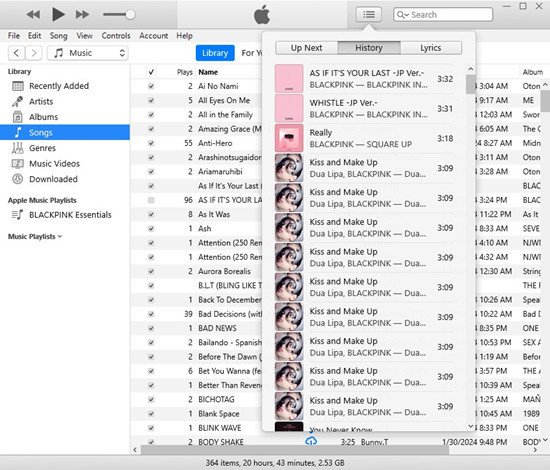Go back with the left arrow button
Screen dimensions: 550x470
(x=16, y=53)
